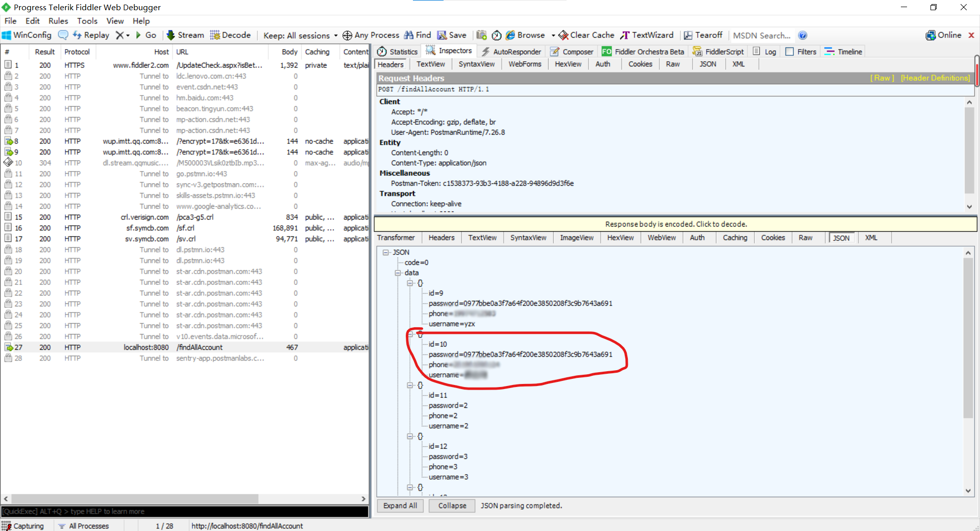This screenshot has width=980, height=531.
Task: Click the Remove X toolbar icon
Action: click(119, 35)
